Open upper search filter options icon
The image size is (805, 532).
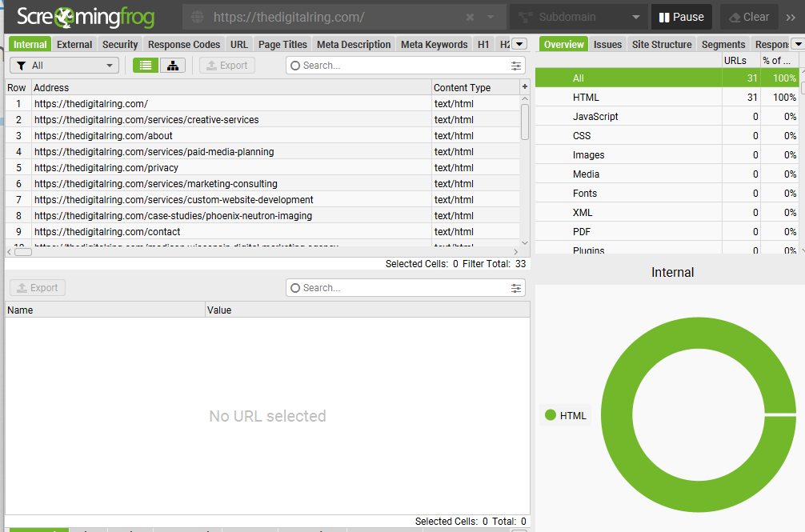tap(516, 66)
